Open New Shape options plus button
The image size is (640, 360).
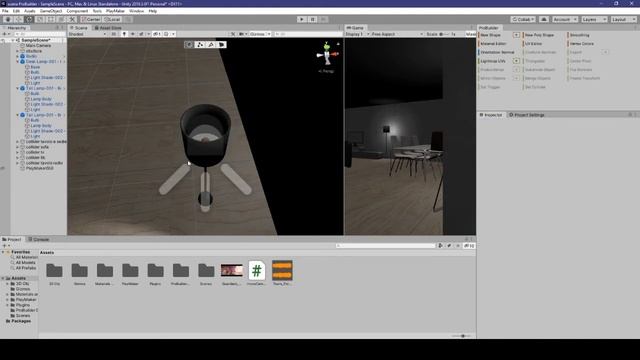click(516, 35)
